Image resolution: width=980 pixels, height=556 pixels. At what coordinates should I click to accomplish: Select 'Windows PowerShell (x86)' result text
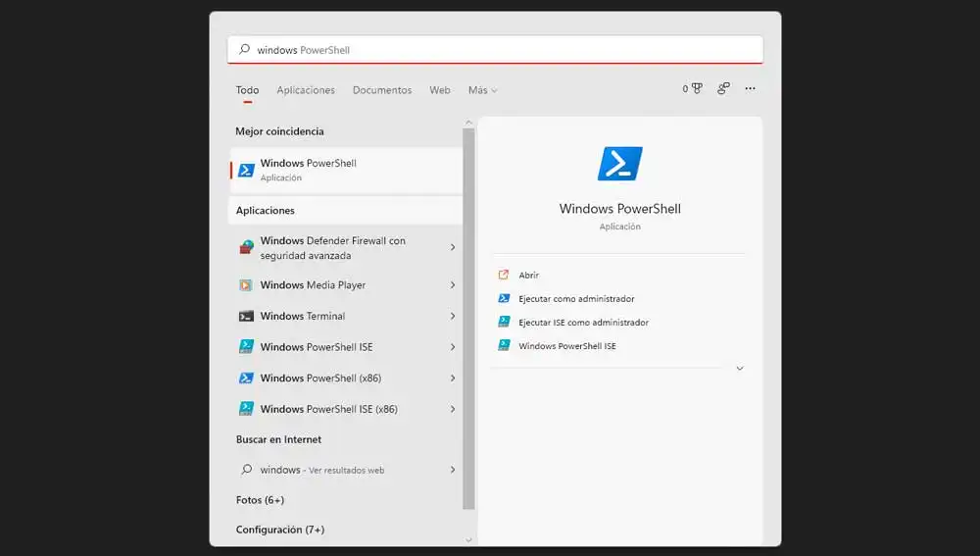(320, 379)
